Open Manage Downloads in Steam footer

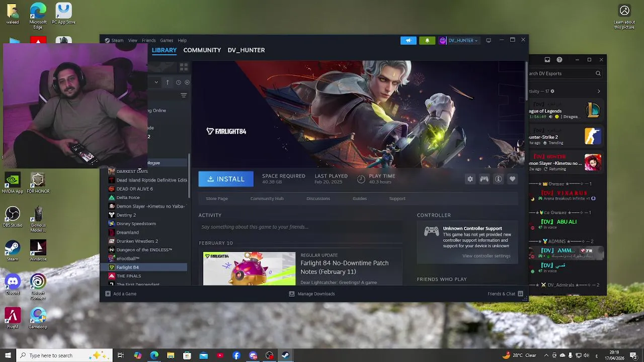click(312, 294)
